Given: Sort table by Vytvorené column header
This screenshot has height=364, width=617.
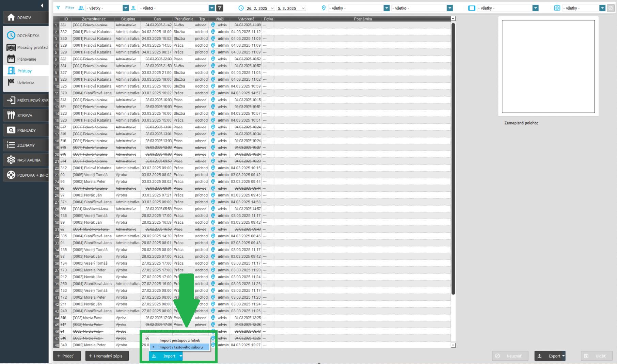Looking at the screenshot, I should coord(246,19).
